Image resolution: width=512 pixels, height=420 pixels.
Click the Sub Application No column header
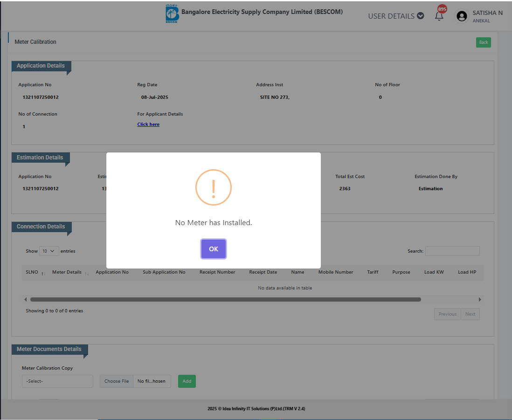point(164,272)
